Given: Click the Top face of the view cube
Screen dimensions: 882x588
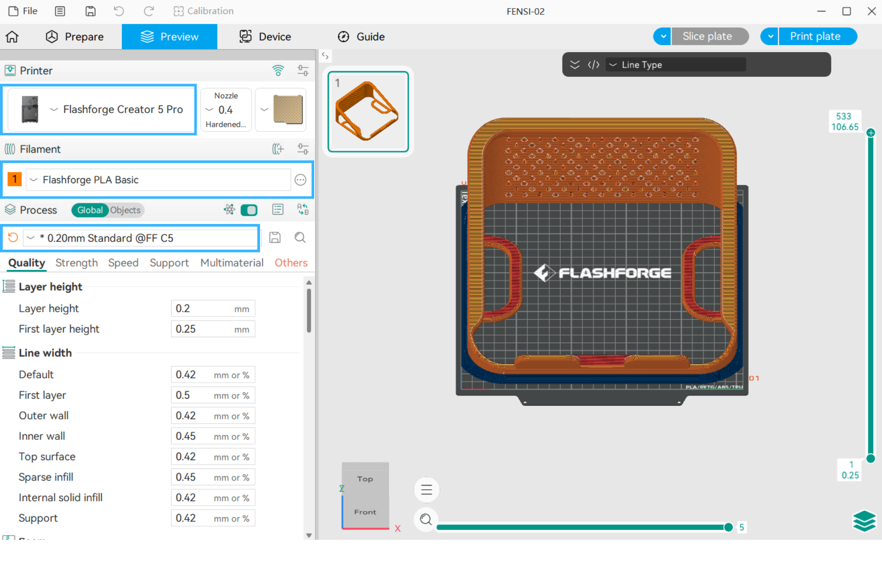Looking at the screenshot, I should (365, 479).
